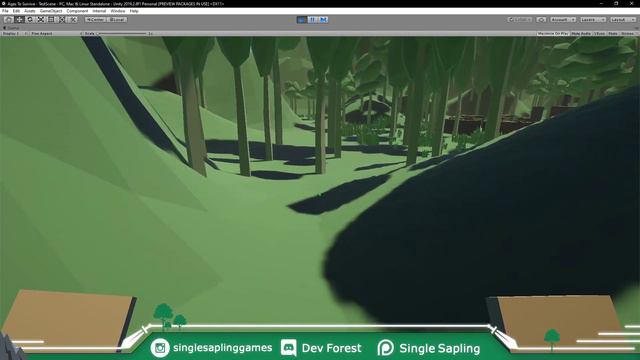Open the Edit menu

[x=16, y=11]
